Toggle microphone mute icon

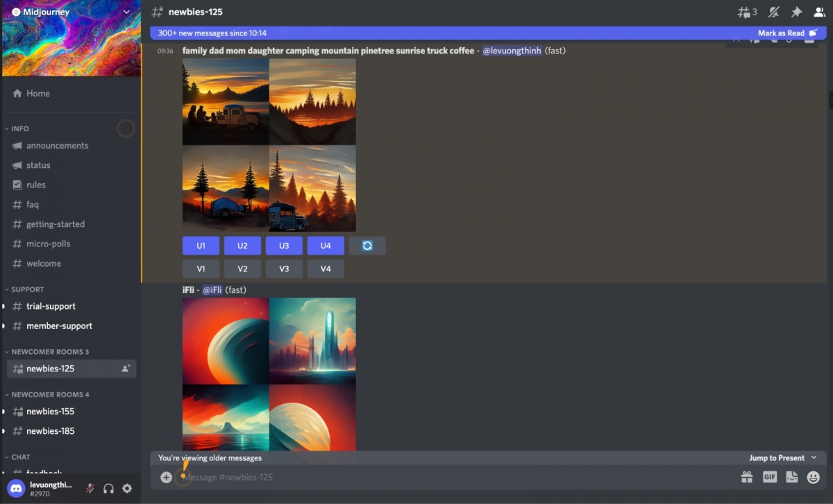[90, 488]
